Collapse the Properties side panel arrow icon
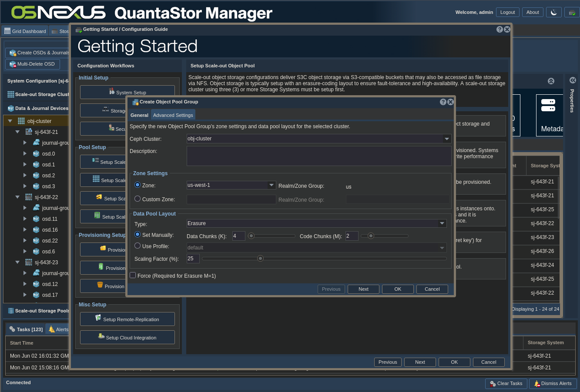580x392 pixels. click(x=573, y=80)
